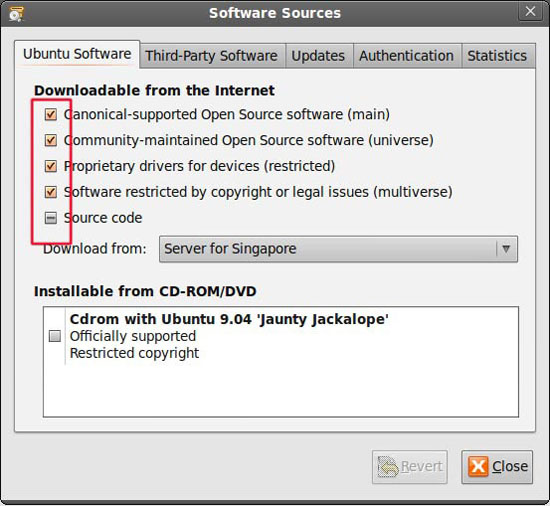550x506 pixels.
Task: Open the Updates tab
Action: (318, 56)
